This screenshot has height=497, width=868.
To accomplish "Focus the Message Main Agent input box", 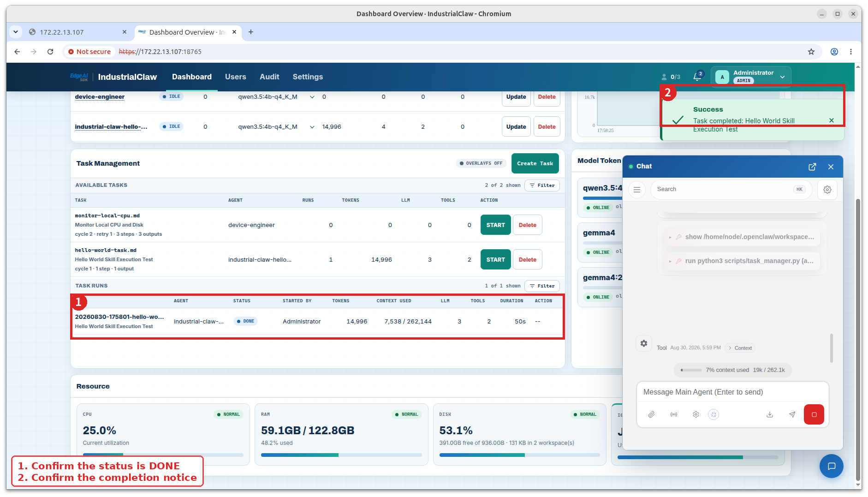I will tap(732, 392).
